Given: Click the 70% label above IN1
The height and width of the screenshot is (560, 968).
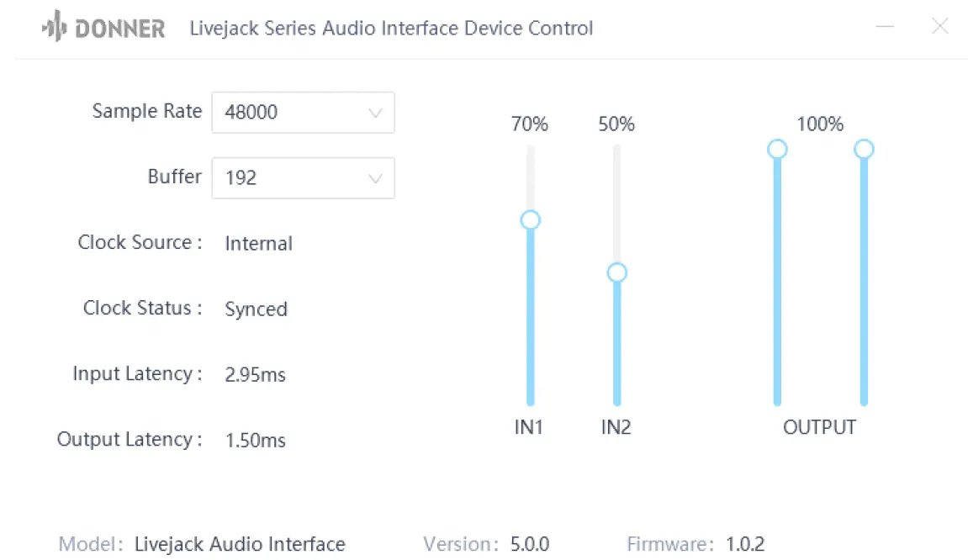Looking at the screenshot, I should [530, 124].
